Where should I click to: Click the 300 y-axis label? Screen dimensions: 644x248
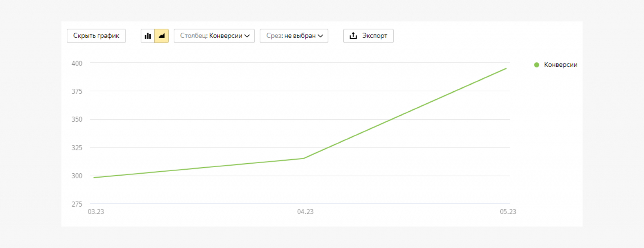click(77, 176)
